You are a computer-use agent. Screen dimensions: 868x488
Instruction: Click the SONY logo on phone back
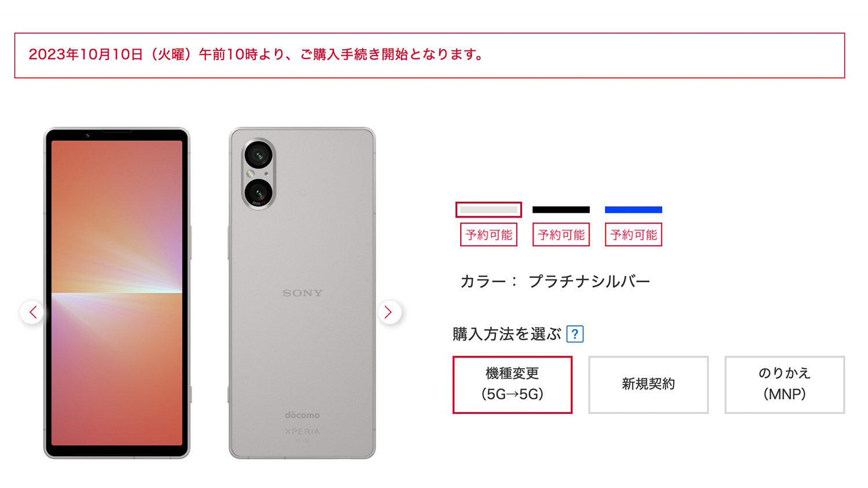(x=302, y=293)
